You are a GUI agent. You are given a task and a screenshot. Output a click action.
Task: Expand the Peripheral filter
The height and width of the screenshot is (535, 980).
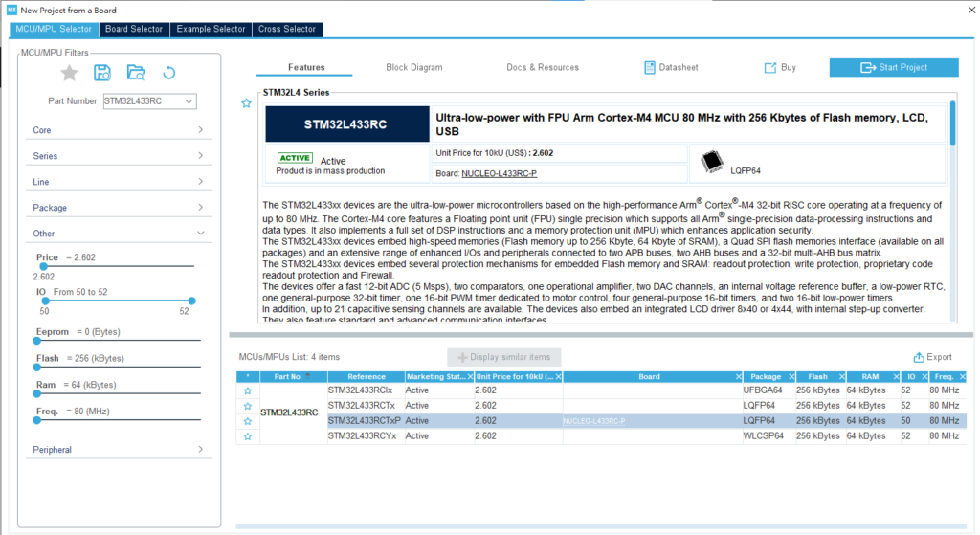coord(119,450)
